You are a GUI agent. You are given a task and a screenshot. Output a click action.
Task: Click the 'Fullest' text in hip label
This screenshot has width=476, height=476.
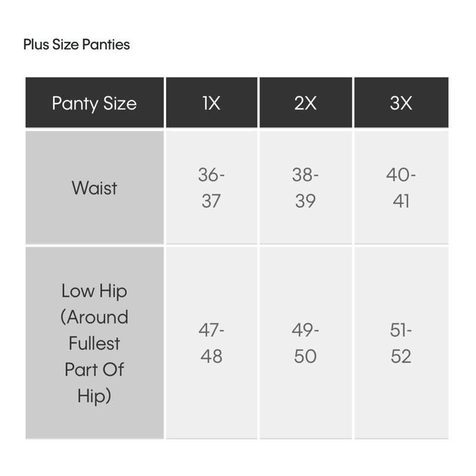[x=95, y=343]
